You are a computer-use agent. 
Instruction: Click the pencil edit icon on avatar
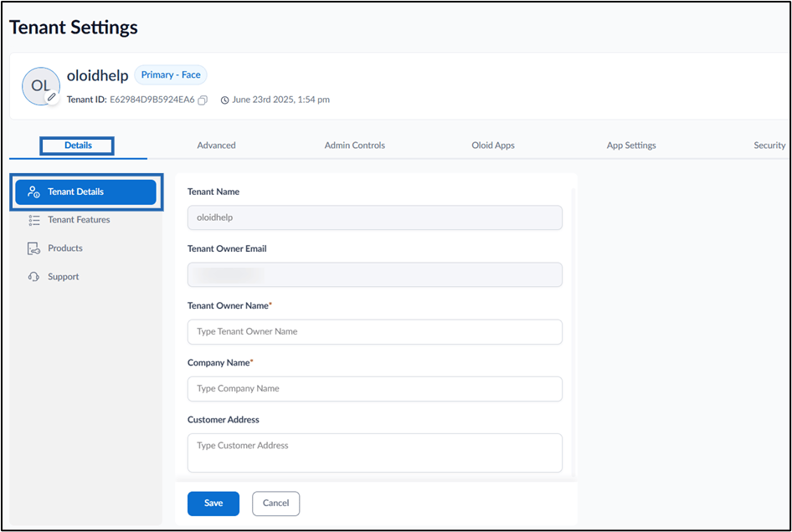52,97
